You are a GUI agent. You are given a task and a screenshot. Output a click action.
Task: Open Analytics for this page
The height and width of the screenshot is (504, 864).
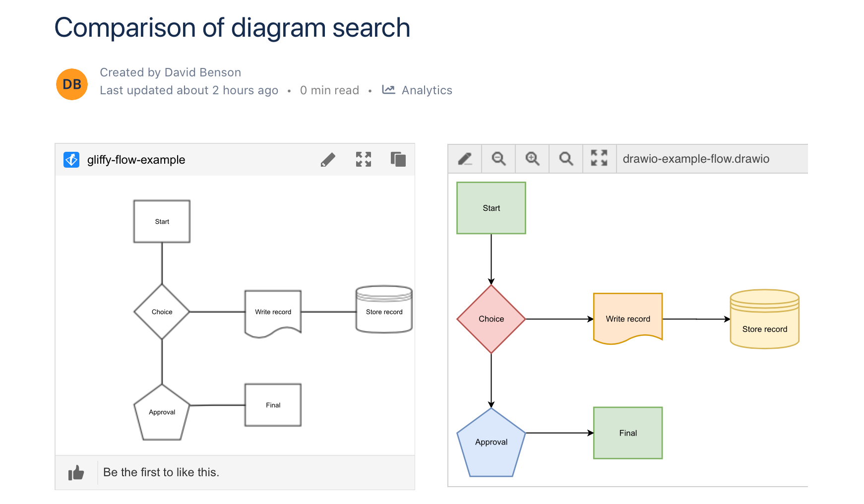[427, 90]
